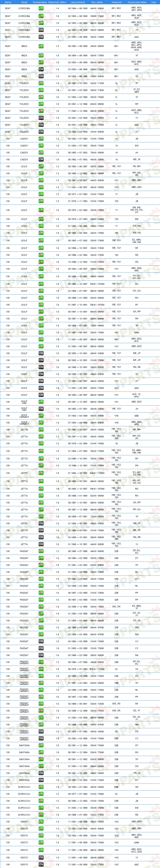160x868 pixels.
Task: Click petrol icon in CADDY 1.8 JH row
Action: click(x=41, y=153)
